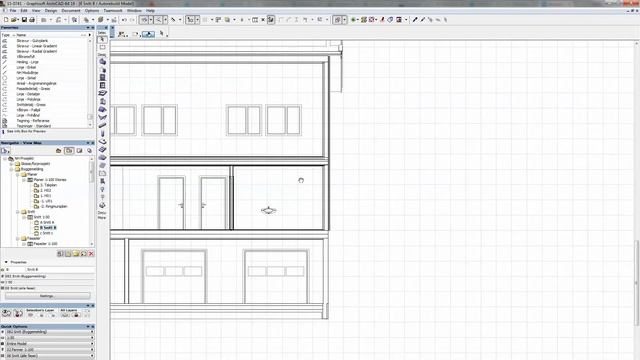Switch Navigator to Publisher Sets
Screen dimensions: 640x360
pyautogui.click(x=89, y=151)
